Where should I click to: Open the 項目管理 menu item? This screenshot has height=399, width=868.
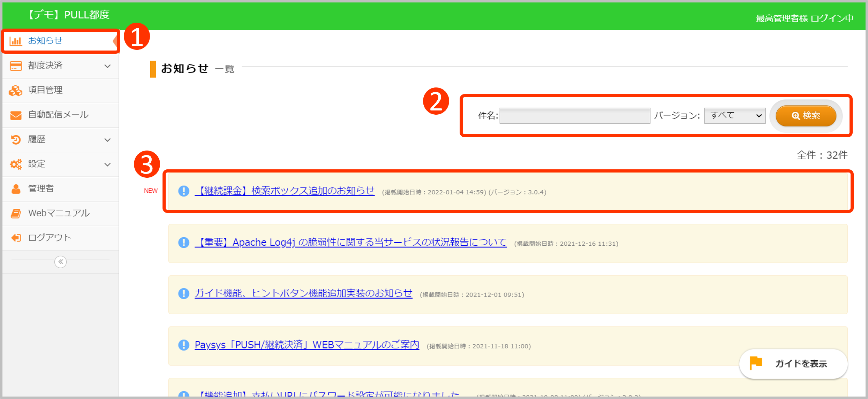coord(45,90)
